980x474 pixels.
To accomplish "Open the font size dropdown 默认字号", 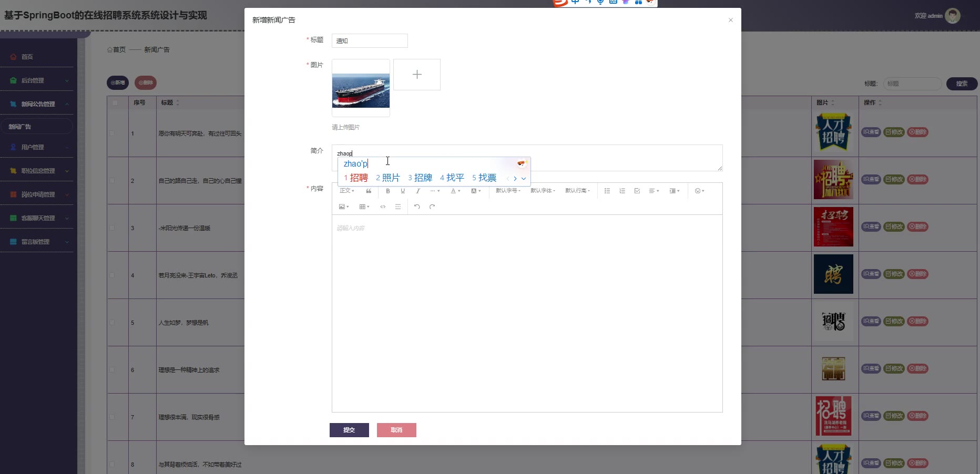I will [x=508, y=191].
